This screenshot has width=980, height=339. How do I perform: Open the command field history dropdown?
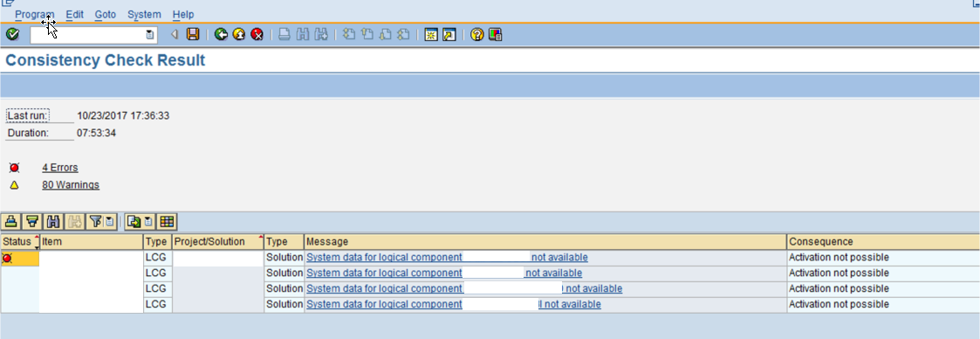[150, 35]
